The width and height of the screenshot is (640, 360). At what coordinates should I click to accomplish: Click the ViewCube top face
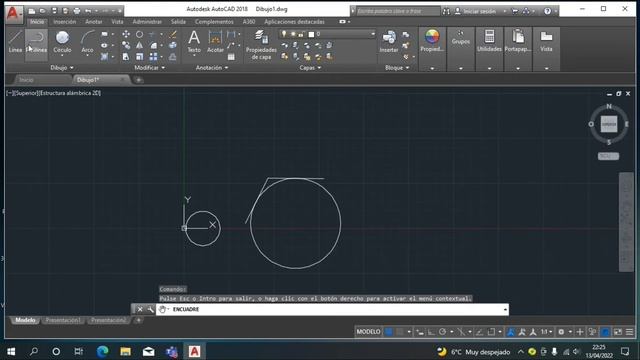click(x=609, y=124)
